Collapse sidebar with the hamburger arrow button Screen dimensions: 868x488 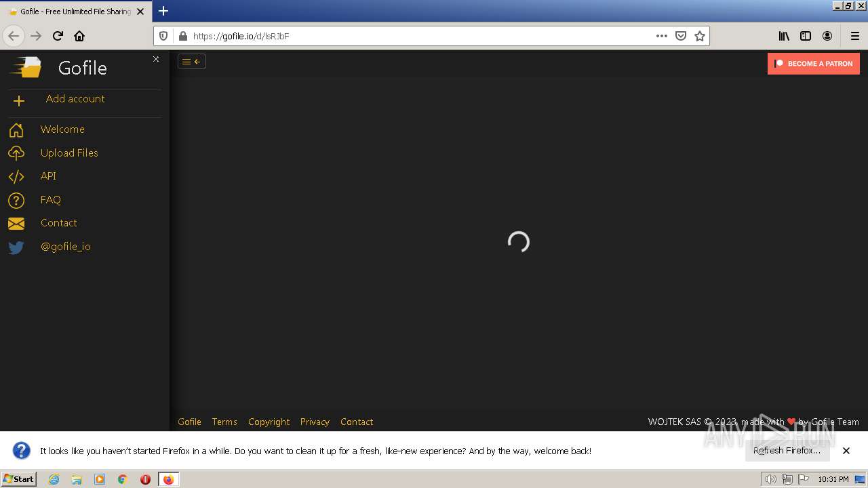(x=192, y=62)
